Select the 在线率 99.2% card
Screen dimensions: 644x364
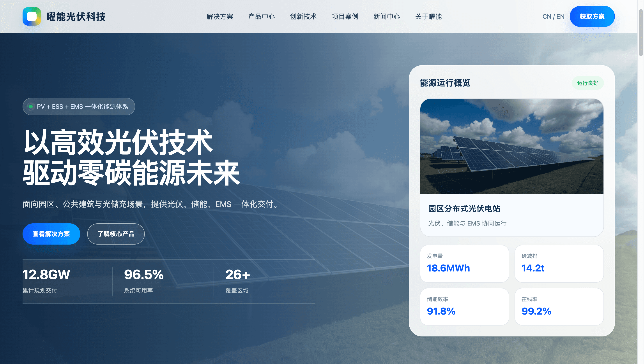point(559,307)
